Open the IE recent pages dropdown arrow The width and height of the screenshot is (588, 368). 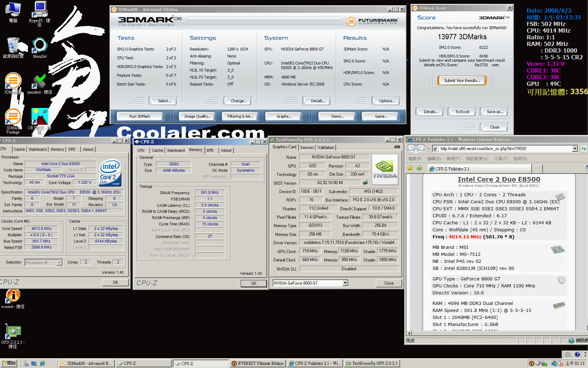coord(428,149)
